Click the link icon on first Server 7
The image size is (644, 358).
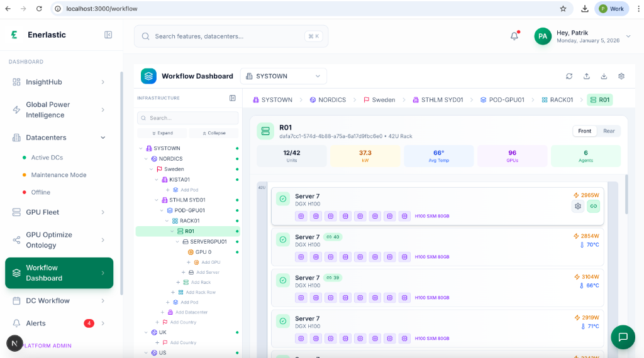click(x=594, y=206)
